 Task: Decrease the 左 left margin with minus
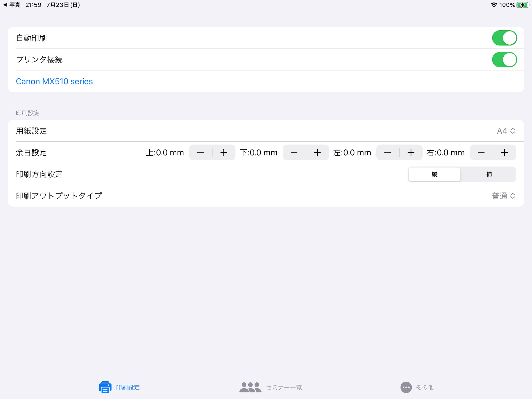point(388,152)
